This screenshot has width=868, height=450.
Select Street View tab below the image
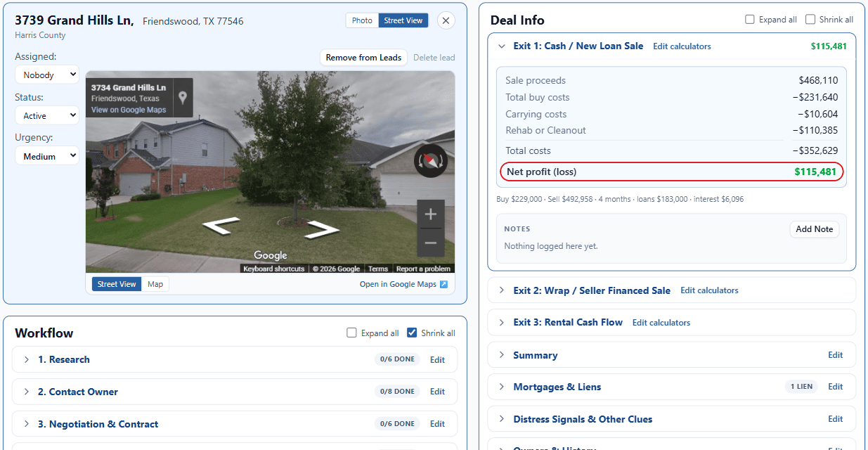117,284
